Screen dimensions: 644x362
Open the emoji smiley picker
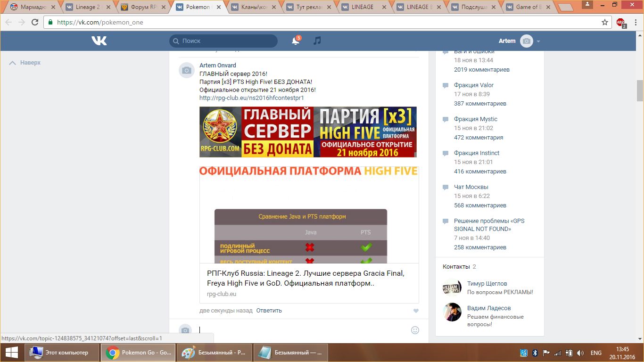point(415,330)
